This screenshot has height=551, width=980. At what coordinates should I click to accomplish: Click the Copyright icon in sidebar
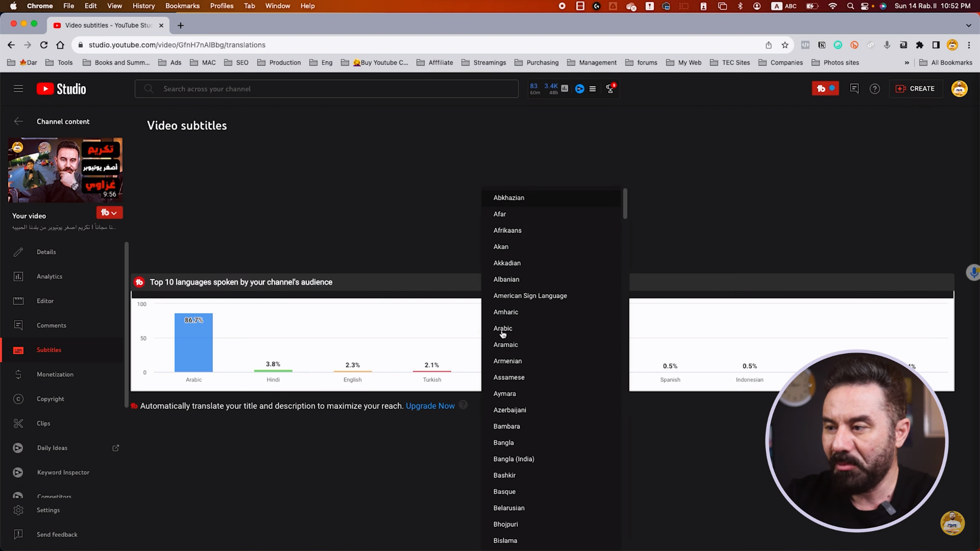tap(18, 399)
